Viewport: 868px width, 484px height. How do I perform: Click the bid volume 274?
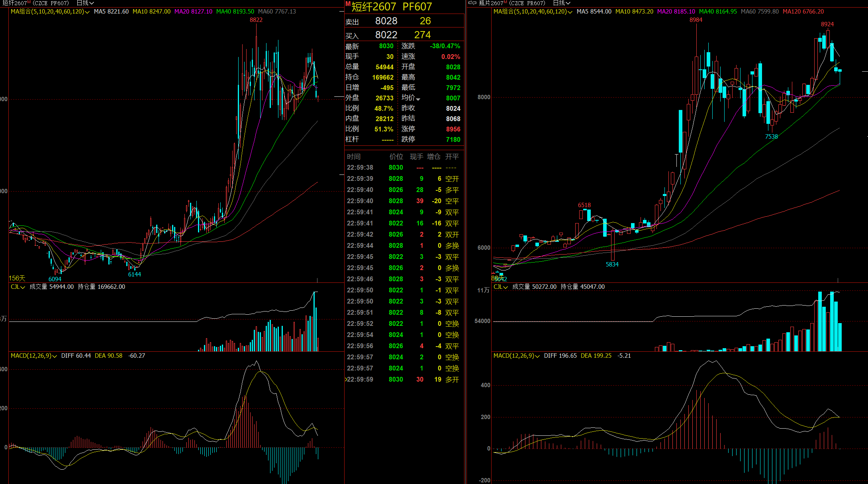tap(422, 35)
